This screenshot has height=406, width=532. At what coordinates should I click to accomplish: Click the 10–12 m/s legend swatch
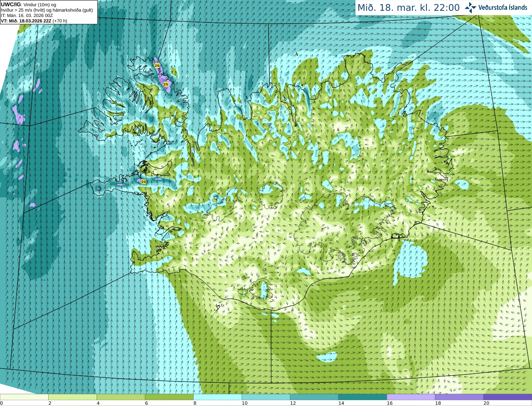click(x=266, y=397)
